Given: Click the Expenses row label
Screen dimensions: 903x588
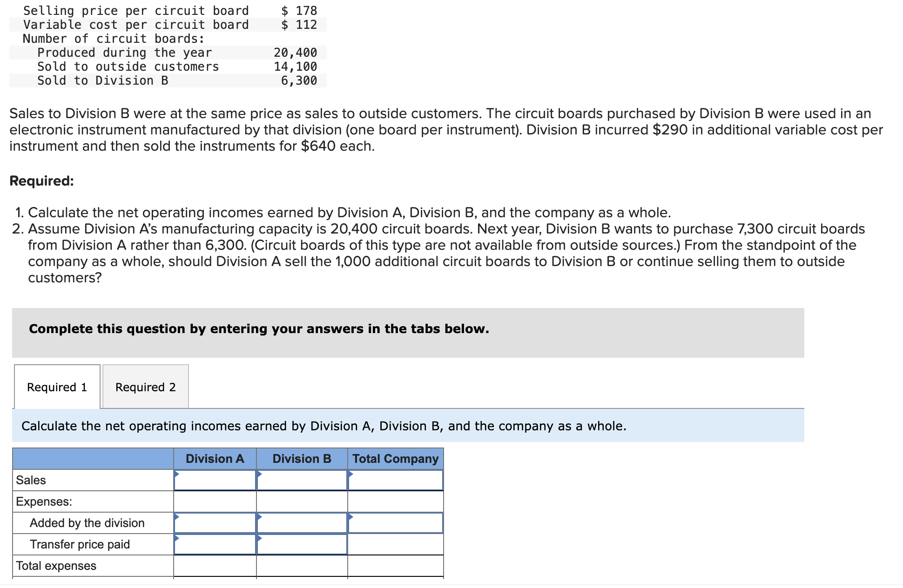Looking at the screenshot, I should click(44, 501).
